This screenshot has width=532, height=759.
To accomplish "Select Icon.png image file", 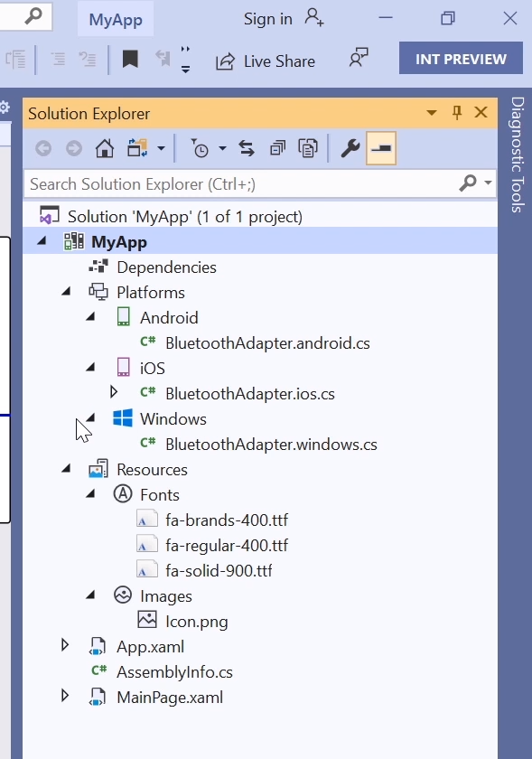I will pos(197,622).
